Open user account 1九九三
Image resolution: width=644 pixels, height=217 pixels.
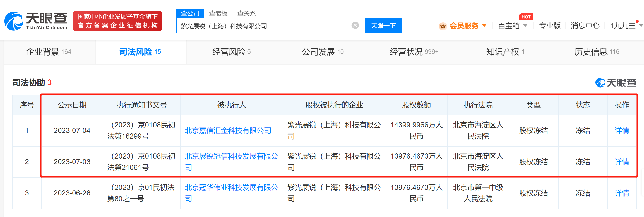623,26
